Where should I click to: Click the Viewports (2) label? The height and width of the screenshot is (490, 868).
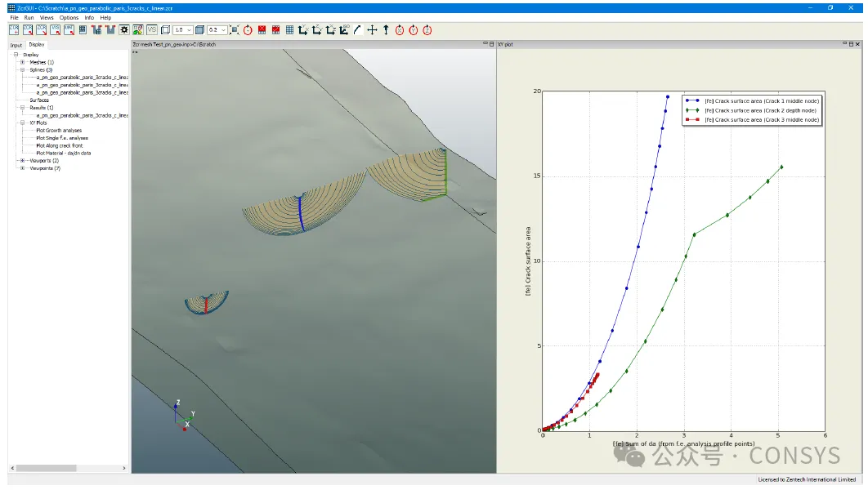pos(44,160)
